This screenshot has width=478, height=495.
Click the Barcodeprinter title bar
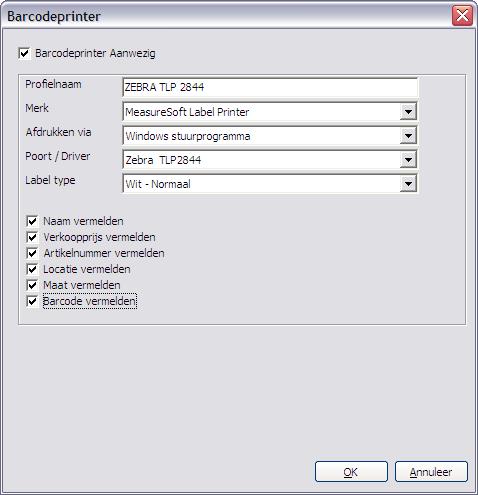[227, 16]
